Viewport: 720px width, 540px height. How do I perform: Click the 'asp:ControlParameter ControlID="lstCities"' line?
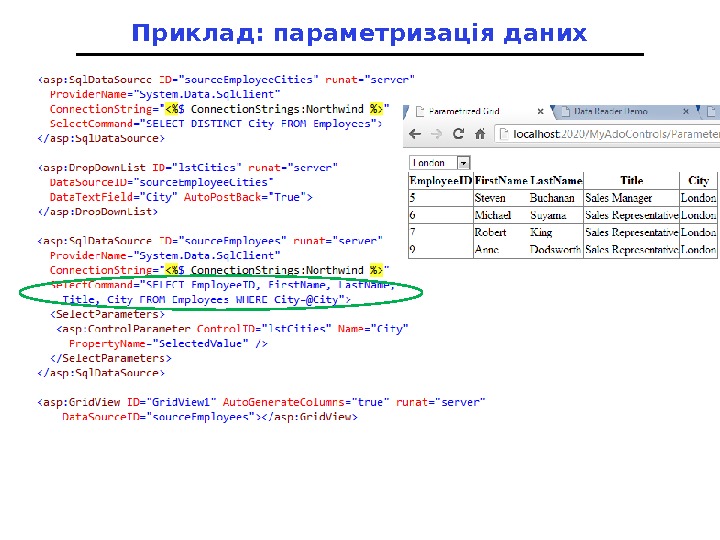click(x=232, y=329)
